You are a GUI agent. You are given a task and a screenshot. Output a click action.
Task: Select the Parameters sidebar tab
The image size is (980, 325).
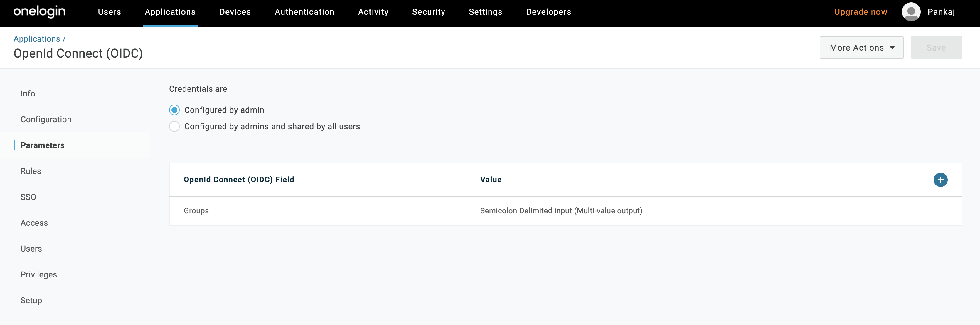pos(42,145)
